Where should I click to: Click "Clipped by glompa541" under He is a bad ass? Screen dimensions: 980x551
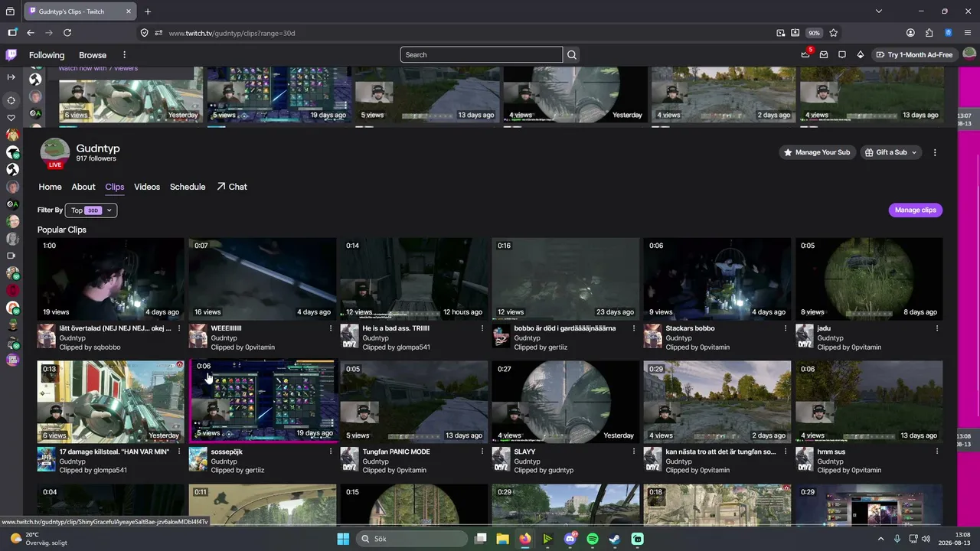pyautogui.click(x=396, y=347)
